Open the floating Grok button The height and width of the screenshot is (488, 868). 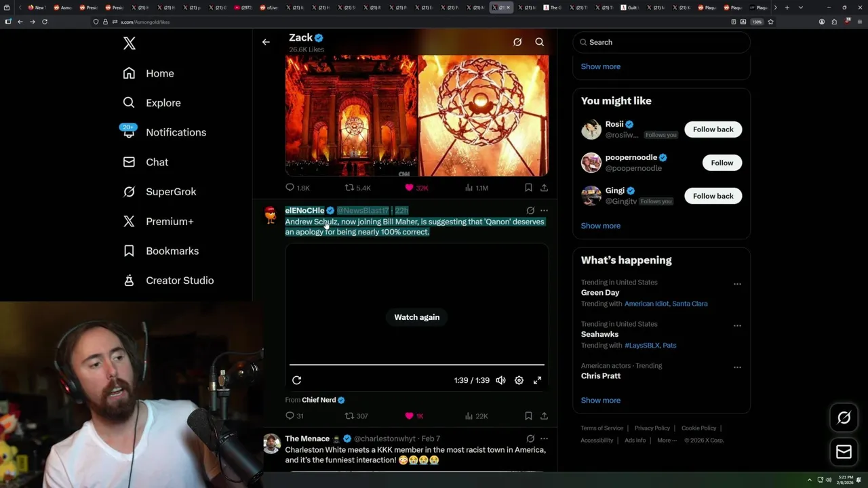point(844,418)
